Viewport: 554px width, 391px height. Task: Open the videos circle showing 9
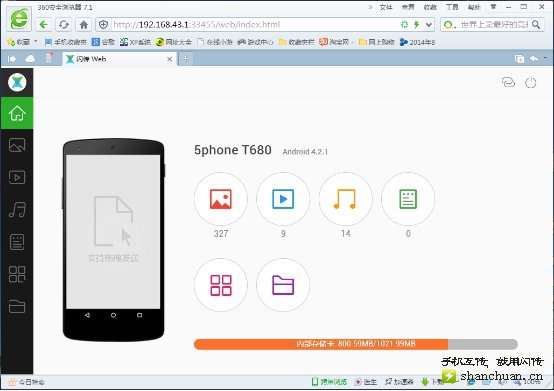tap(283, 199)
